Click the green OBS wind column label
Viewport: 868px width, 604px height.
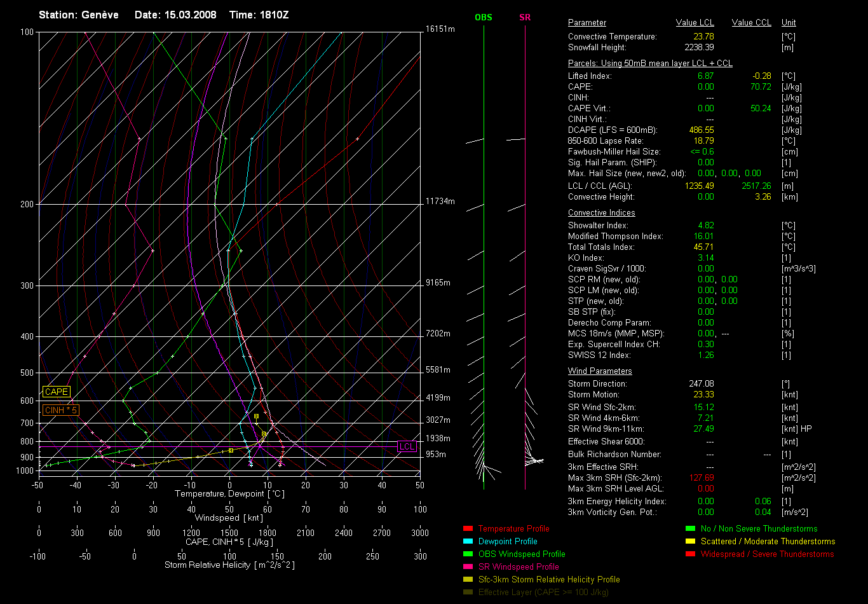[x=483, y=18]
